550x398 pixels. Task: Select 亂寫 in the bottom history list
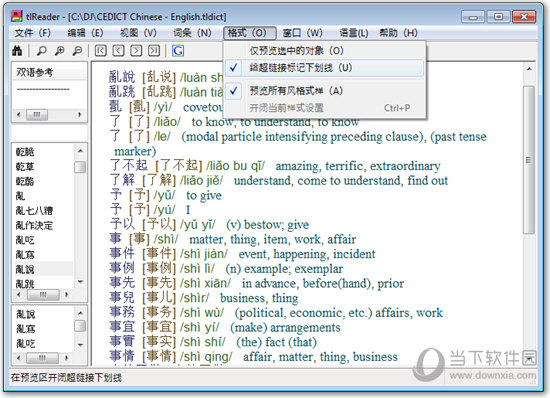point(26,329)
